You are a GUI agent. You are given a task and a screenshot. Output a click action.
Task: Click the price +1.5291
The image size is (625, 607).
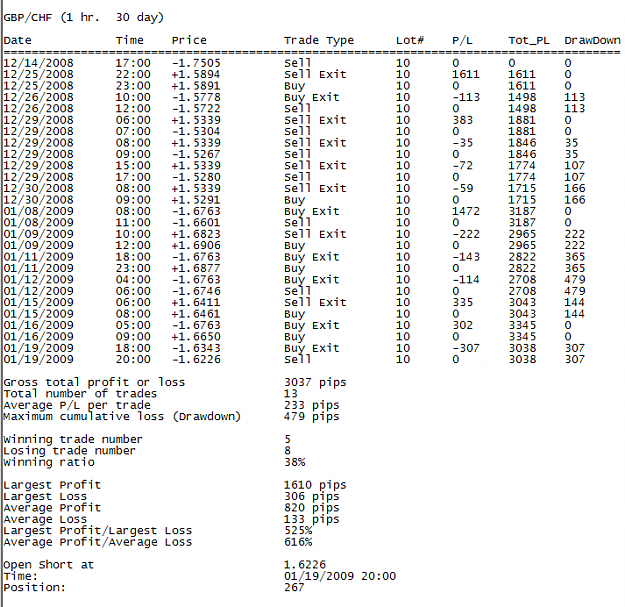coord(196,200)
